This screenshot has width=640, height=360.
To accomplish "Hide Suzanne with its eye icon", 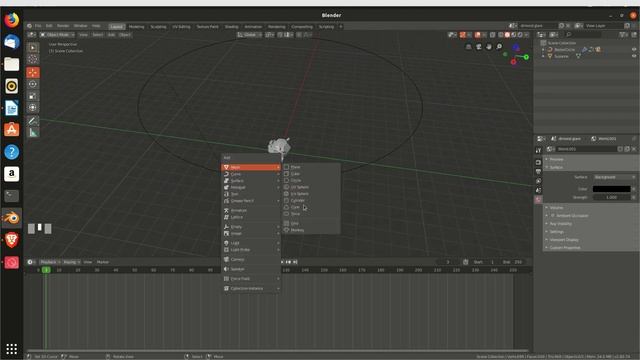I will tap(634, 56).
